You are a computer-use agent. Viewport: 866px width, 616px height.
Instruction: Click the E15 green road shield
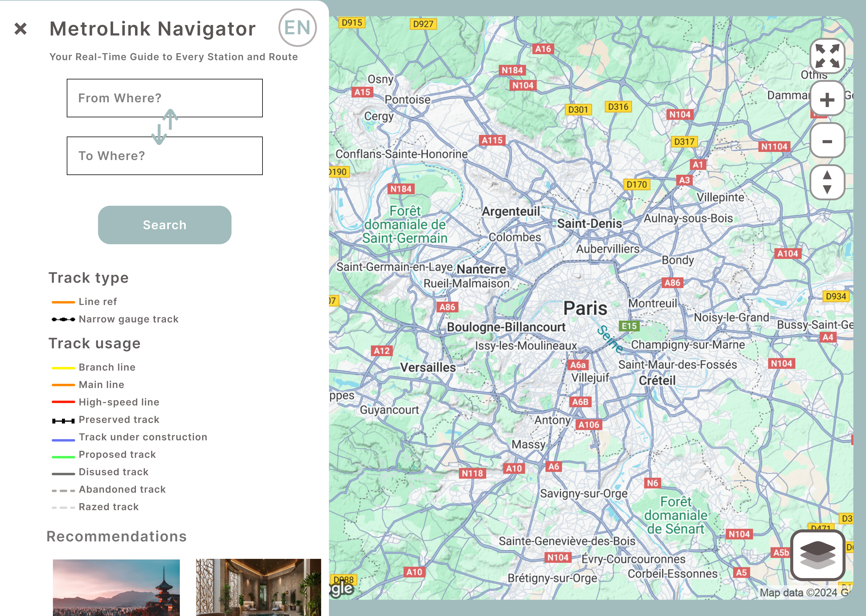(x=629, y=326)
